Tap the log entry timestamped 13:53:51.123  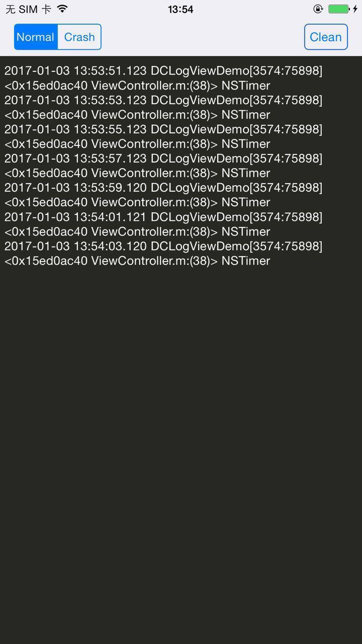163,78
